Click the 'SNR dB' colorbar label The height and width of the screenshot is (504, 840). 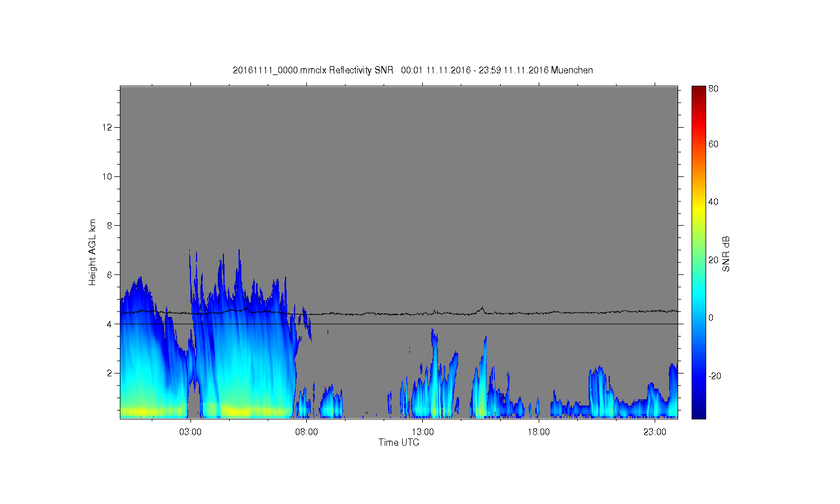tap(726, 254)
